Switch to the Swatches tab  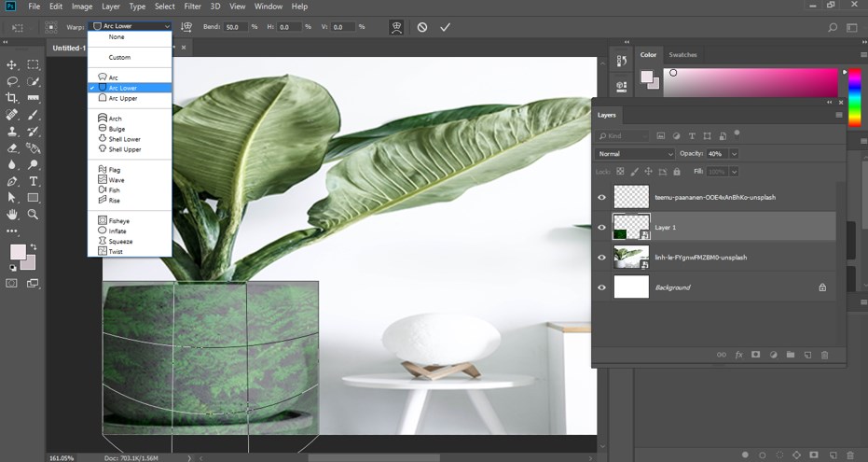tap(682, 55)
